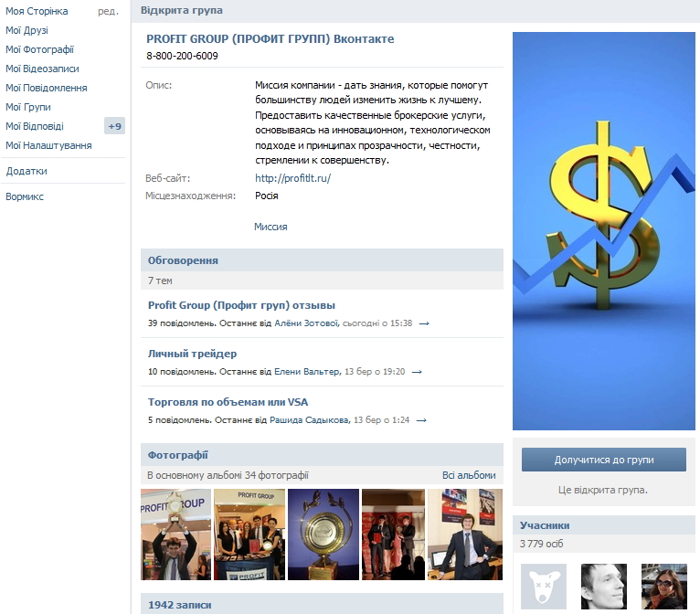Navigate to Мої Групи in sidebar
The width and height of the screenshot is (700, 614).
tap(28, 107)
